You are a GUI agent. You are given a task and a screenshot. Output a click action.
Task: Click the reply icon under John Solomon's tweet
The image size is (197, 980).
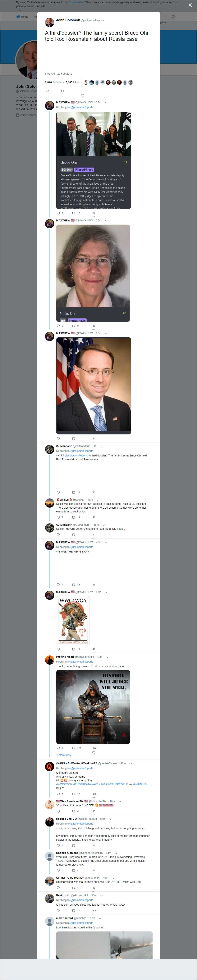(47, 91)
